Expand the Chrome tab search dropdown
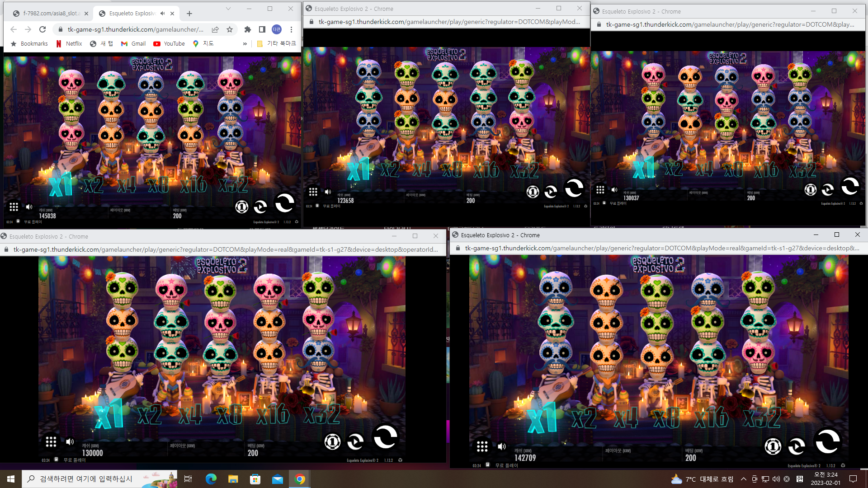Image resolution: width=868 pixels, height=488 pixels. coord(228,9)
